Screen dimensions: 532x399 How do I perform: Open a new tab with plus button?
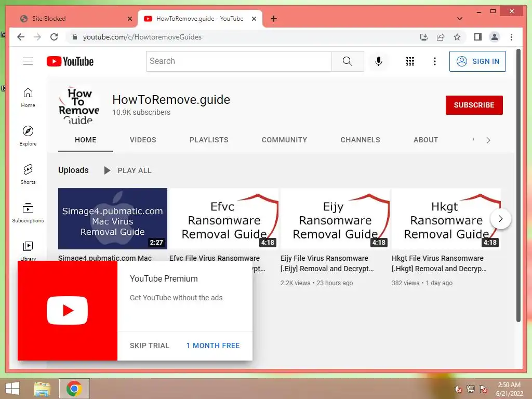[274, 19]
